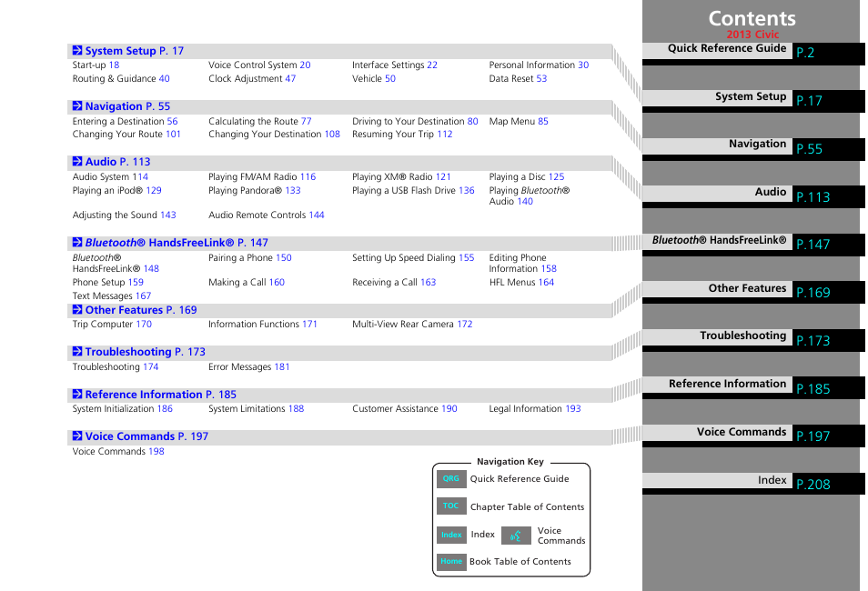Click the Index icon in Navigation Key
Image resolution: width=868 pixels, height=591 pixels.
451,535
